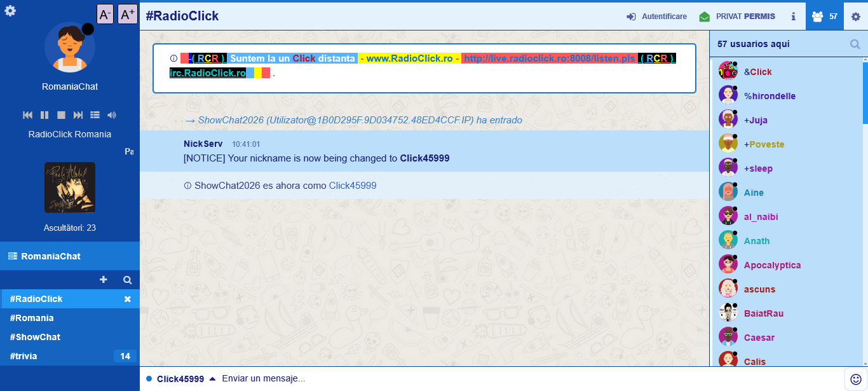868x391 pixels.
Task: Click avatar icon of &Click
Action: click(728, 71)
